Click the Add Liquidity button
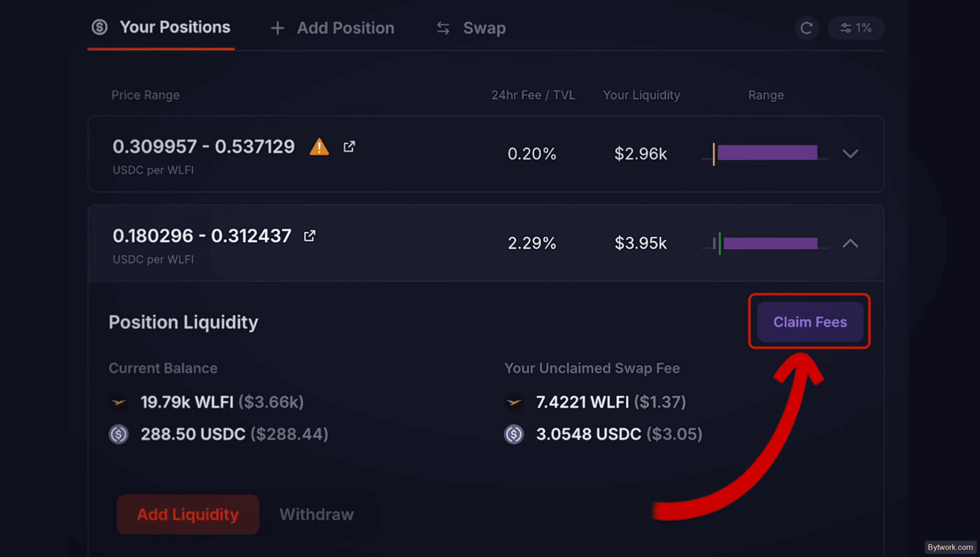The width and height of the screenshot is (980, 557). [x=188, y=514]
